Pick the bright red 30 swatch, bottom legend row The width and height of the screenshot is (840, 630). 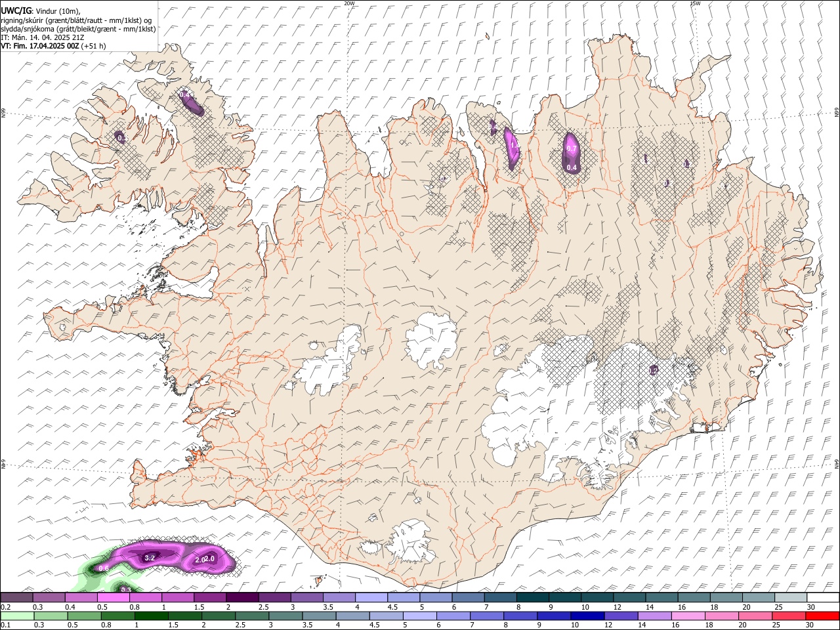point(822,616)
